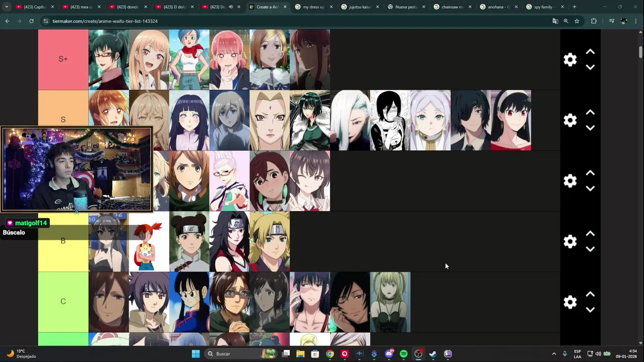
Task: Open the browser extensions puzzle icon
Action: pyautogui.click(x=594, y=21)
